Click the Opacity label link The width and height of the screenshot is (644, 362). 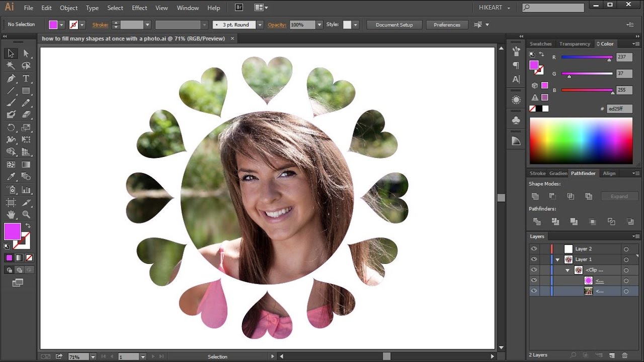277,25
